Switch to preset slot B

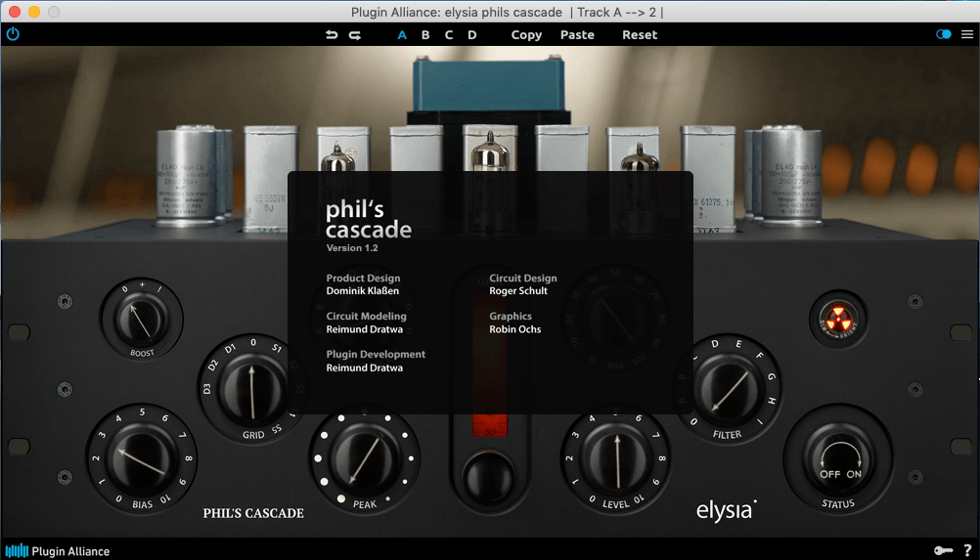(x=425, y=35)
